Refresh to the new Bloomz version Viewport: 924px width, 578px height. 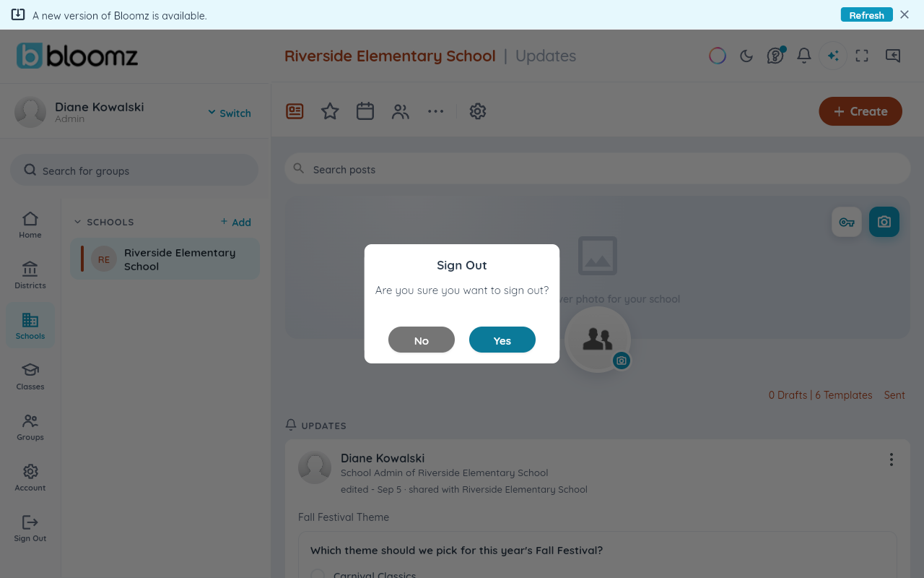(x=866, y=15)
